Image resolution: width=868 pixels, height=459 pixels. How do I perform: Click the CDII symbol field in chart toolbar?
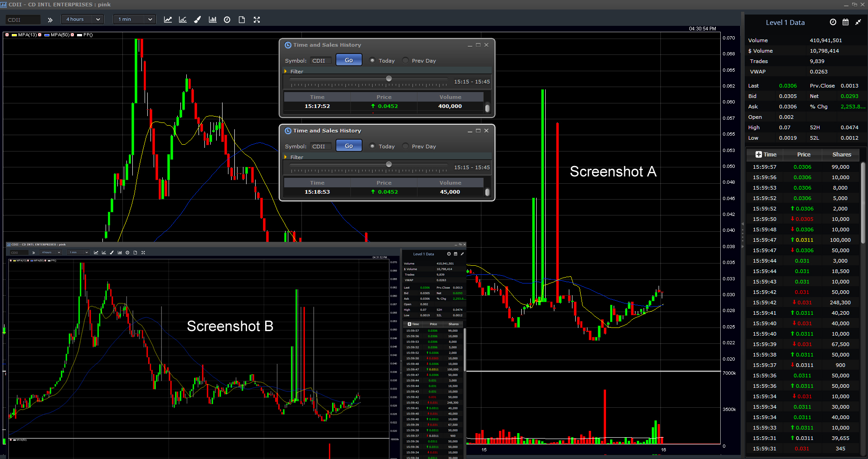[x=23, y=20]
